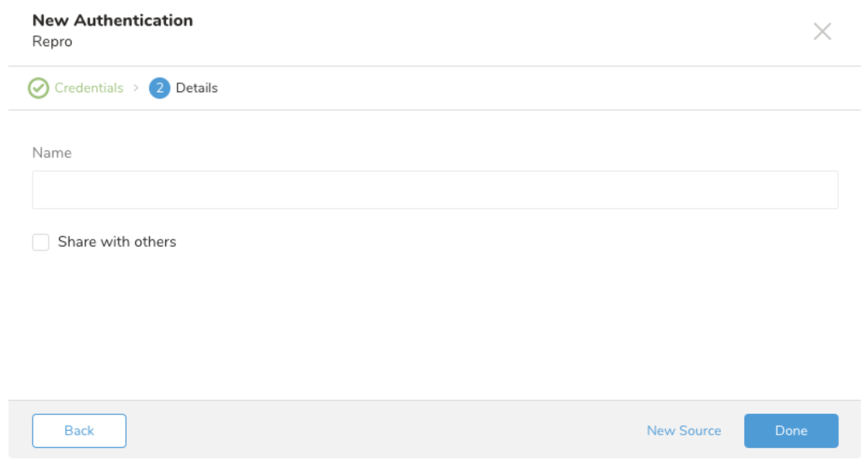The width and height of the screenshot is (868, 469).
Task: Select the Details step label
Action: point(197,89)
